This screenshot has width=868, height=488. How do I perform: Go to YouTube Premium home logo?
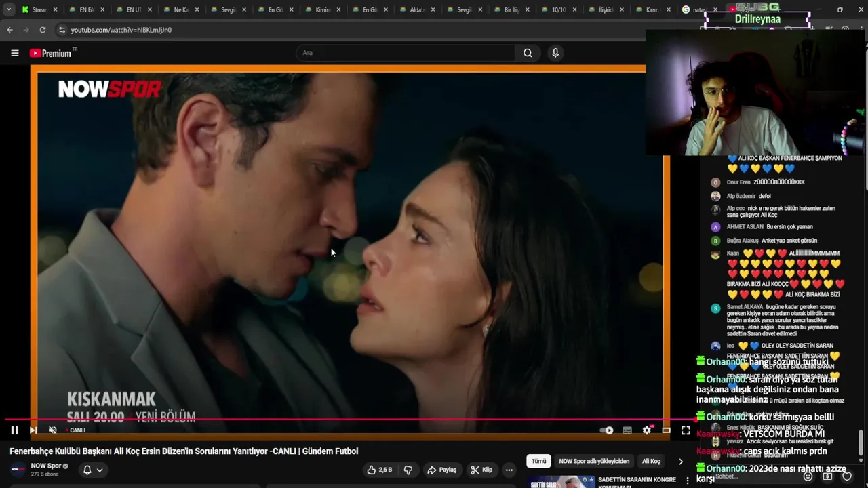coord(53,53)
